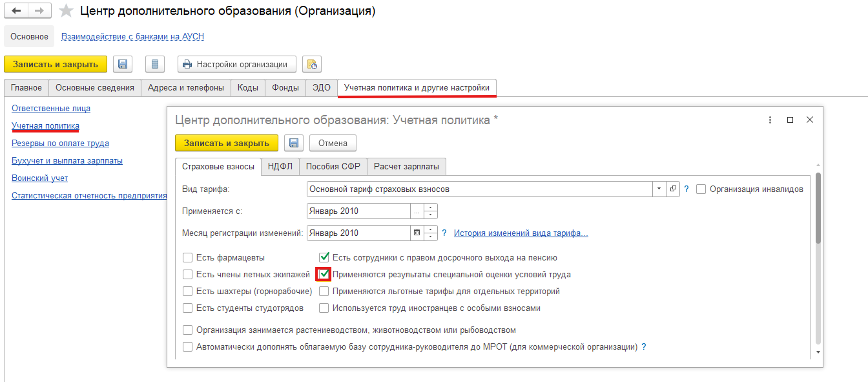Open Статистическая отчетность предприятия link
Viewport: 868px width, 382px height.
tap(89, 195)
